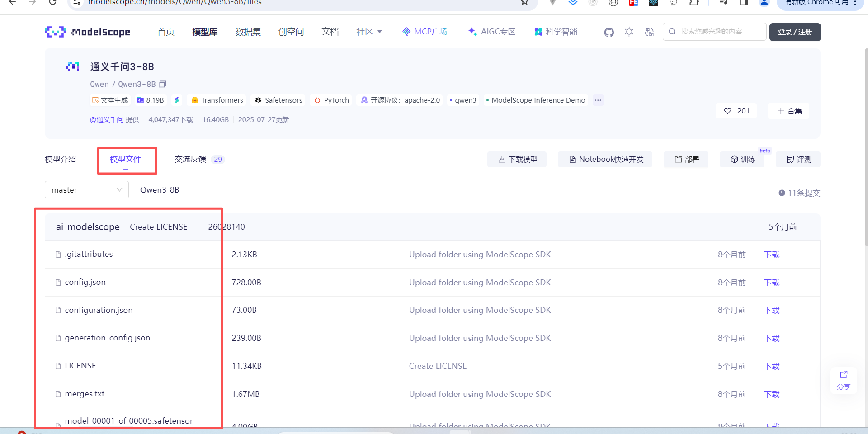Open the 分享 share button

point(844,380)
